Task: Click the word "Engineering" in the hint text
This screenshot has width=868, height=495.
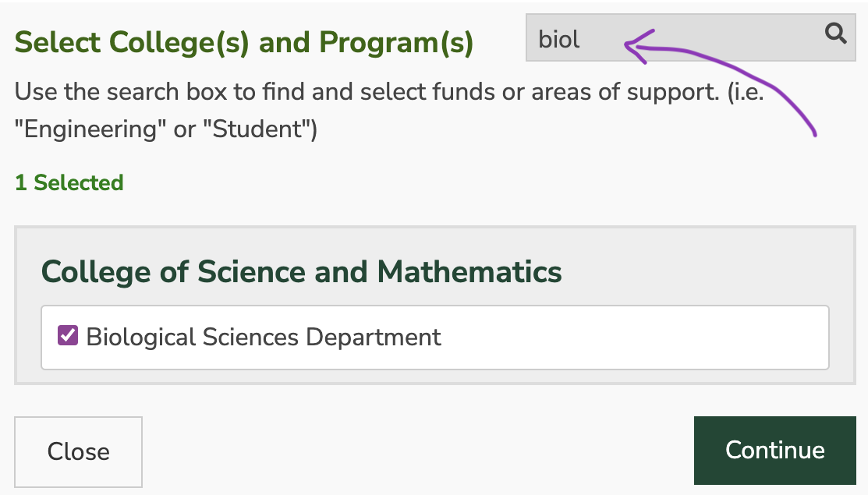Action: coord(92,129)
